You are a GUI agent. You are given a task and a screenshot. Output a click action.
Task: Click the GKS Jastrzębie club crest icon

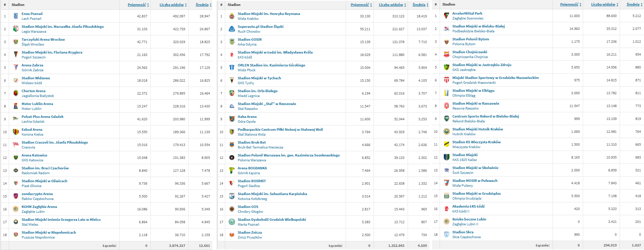[447, 67]
